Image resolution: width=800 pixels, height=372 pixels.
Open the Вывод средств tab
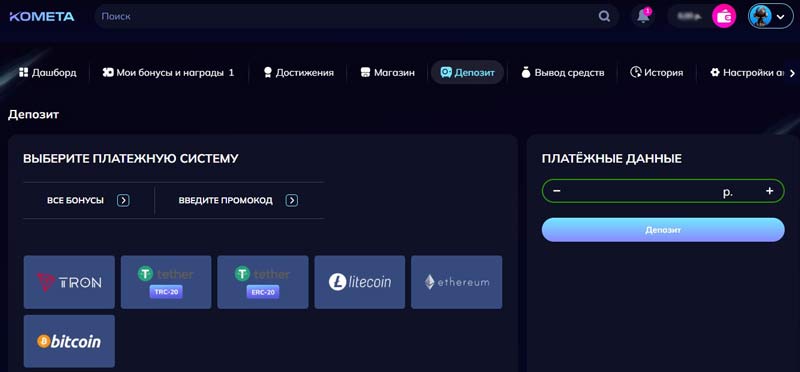pyautogui.click(x=563, y=72)
